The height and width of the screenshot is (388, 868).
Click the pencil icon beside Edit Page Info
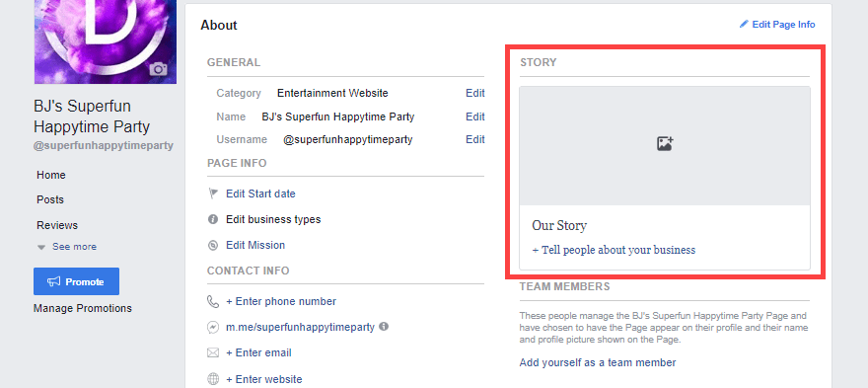[x=744, y=24]
